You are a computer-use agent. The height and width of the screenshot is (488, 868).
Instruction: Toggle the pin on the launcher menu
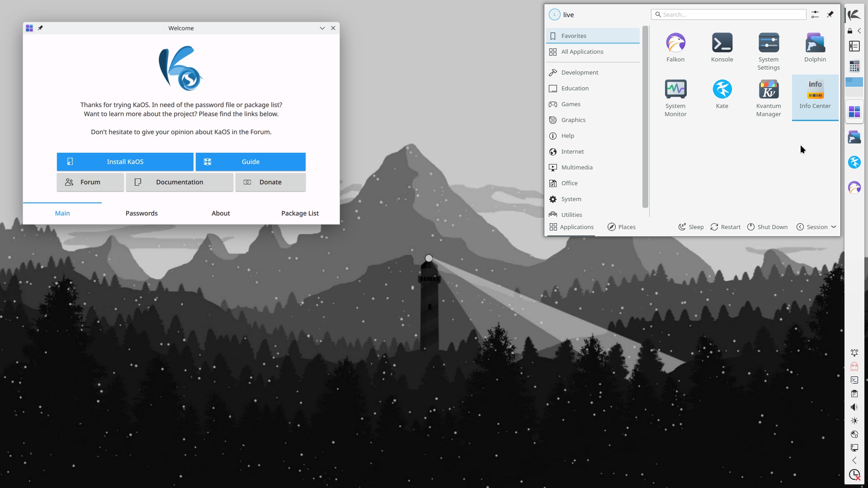830,14
